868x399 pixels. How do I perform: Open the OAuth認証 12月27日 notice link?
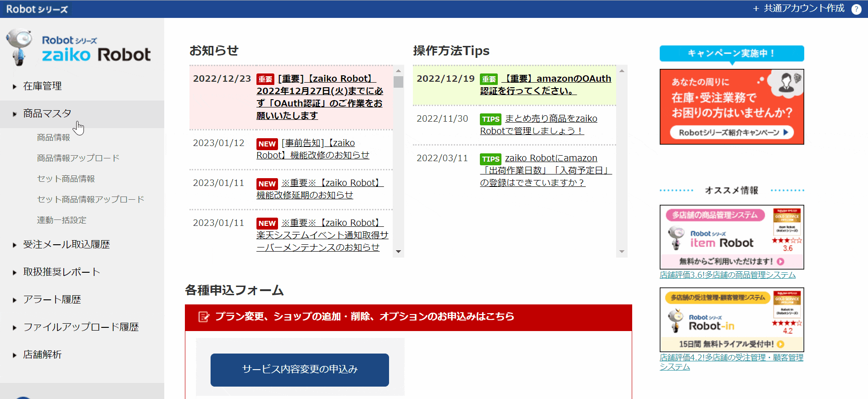(320, 97)
